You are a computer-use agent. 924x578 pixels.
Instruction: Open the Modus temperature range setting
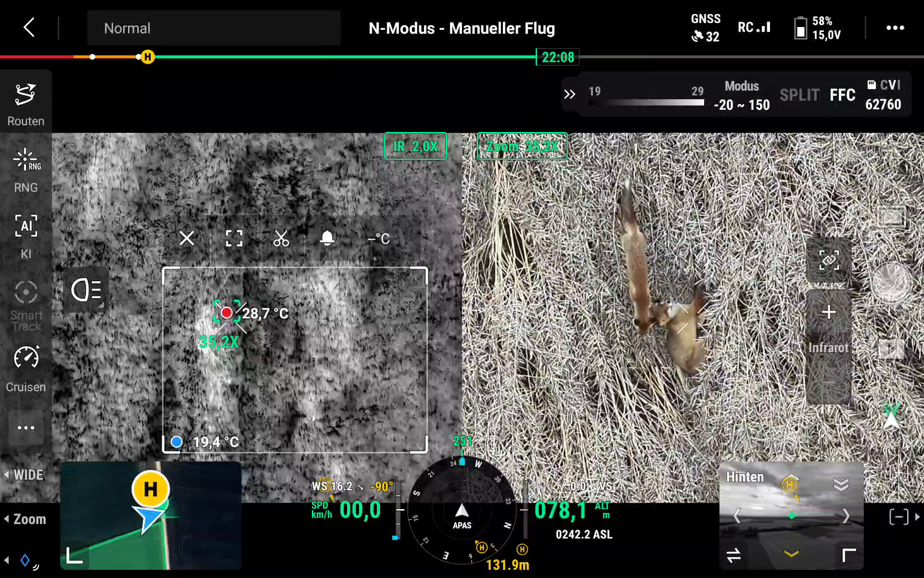point(742,95)
